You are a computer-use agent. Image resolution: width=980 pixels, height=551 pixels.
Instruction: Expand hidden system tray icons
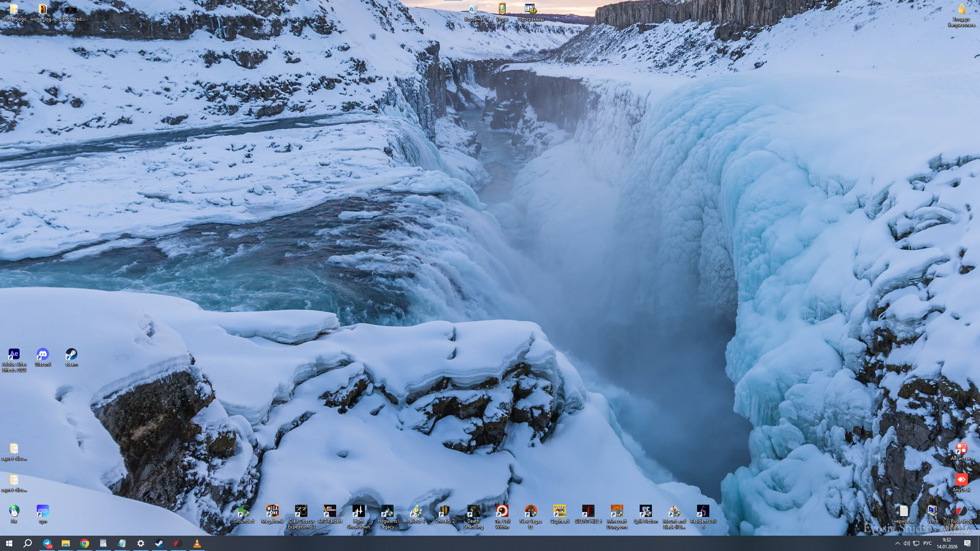(897, 543)
